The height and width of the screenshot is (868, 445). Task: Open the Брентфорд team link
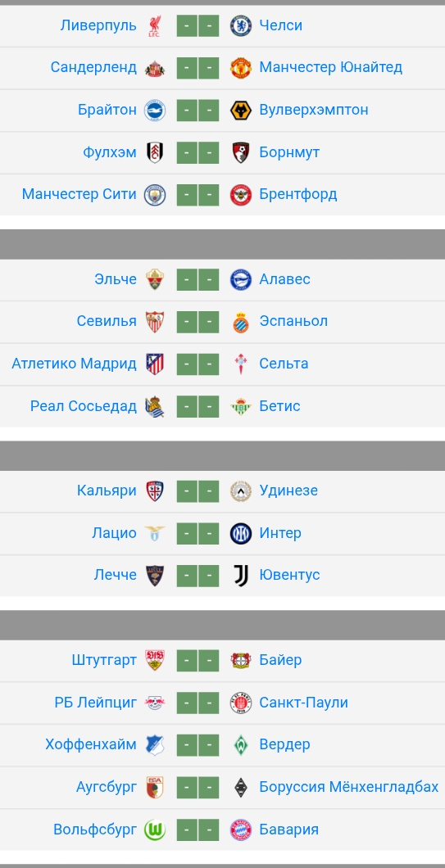(x=298, y=194)
